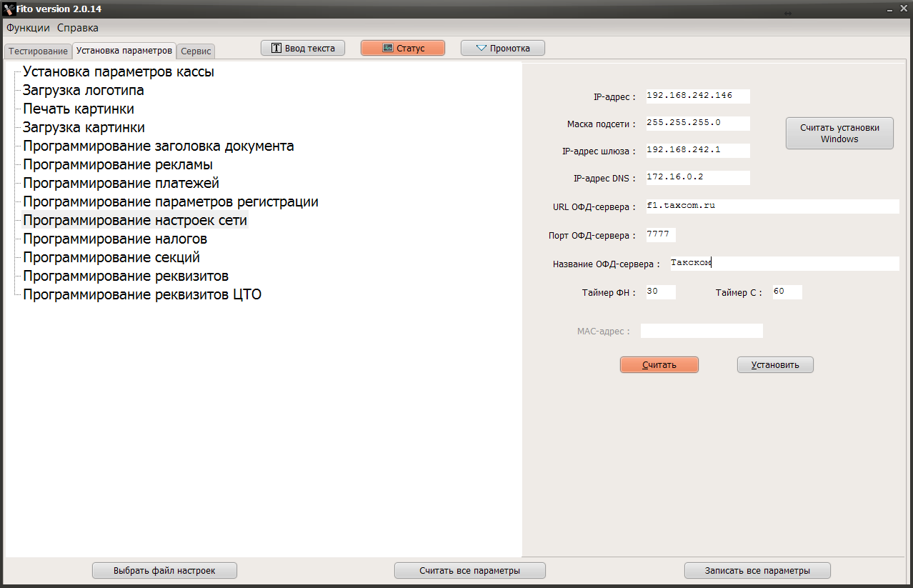The image size is (913, 588).
Task: Open Программирование секций item
Action: click(x=111, y=257)
